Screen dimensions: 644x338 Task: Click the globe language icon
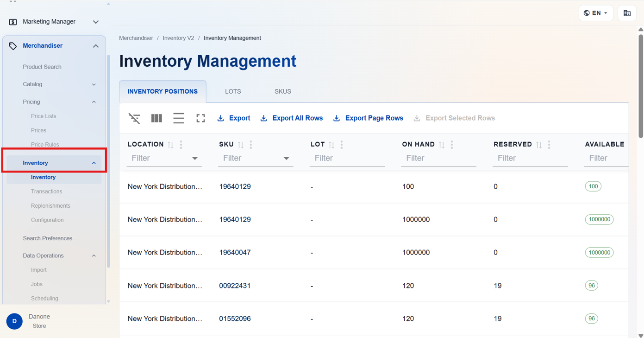(587, 13)
